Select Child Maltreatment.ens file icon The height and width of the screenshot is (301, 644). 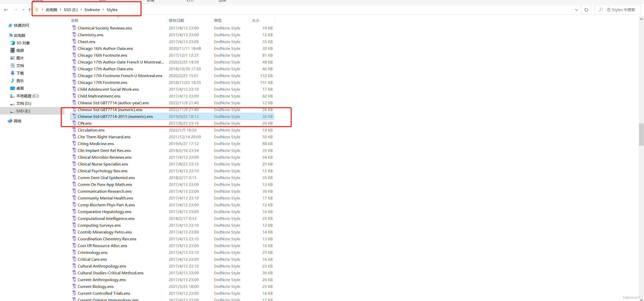click(x=74, y=96)
